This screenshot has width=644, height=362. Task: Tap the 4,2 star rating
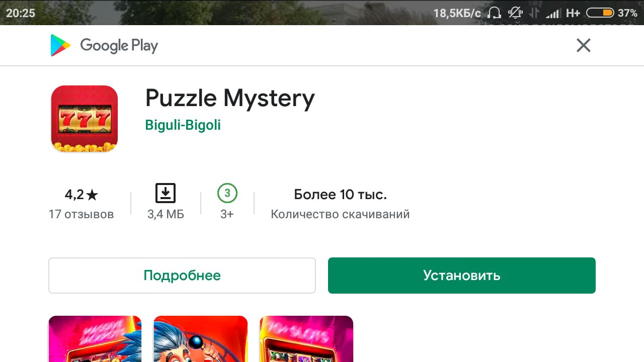coord(82,195)
